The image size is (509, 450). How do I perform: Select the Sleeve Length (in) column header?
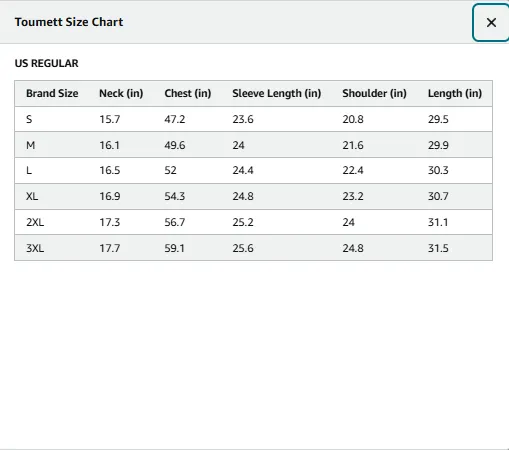[277, 93]
